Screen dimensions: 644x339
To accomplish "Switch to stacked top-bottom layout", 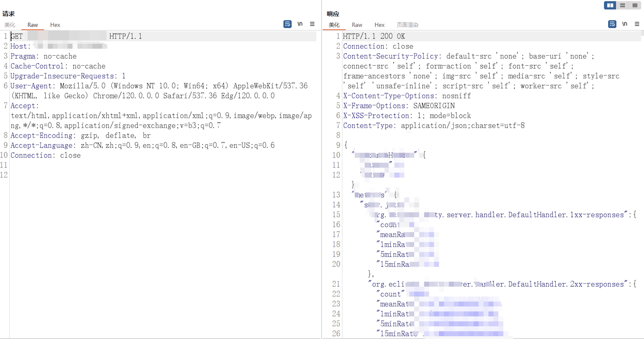I will tap(622, 5).
